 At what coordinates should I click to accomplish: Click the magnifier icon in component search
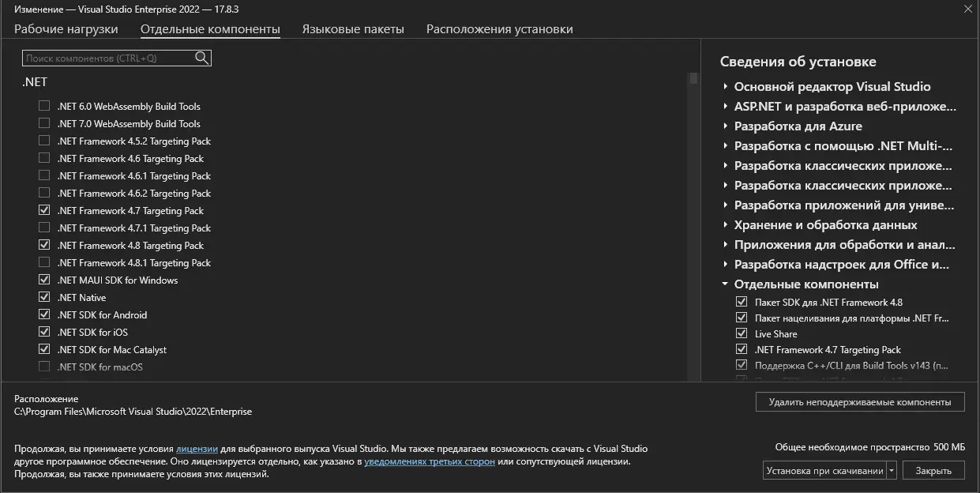click(x=202, y=58)
